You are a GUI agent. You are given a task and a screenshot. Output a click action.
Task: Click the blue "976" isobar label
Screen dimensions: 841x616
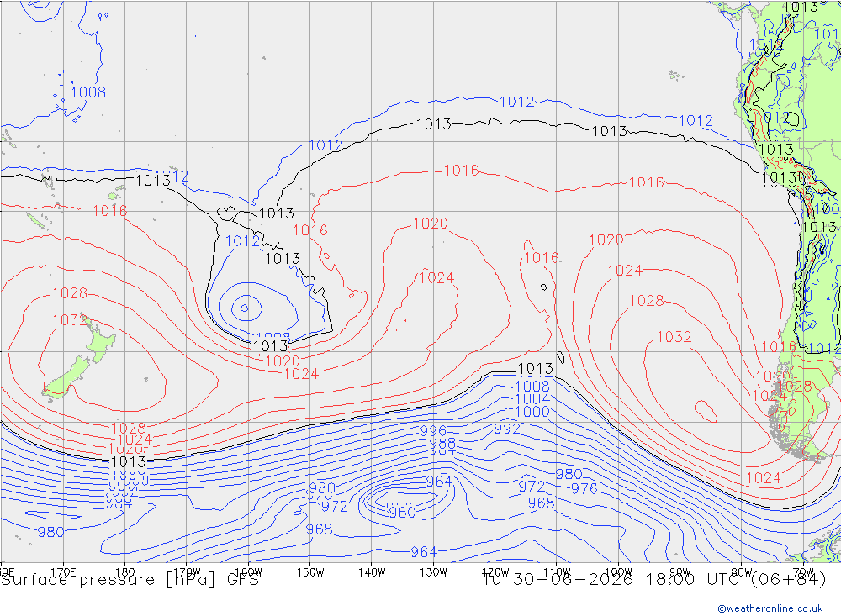[584, 488]
